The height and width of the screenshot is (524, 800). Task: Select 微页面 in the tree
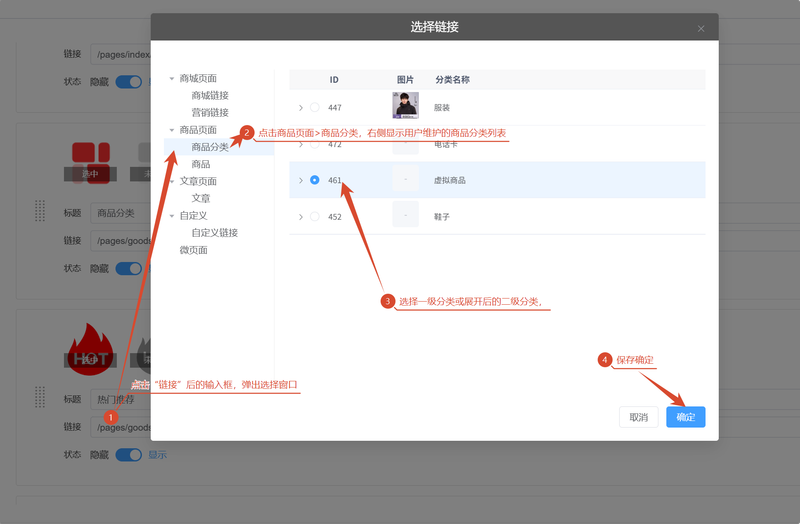193,250
